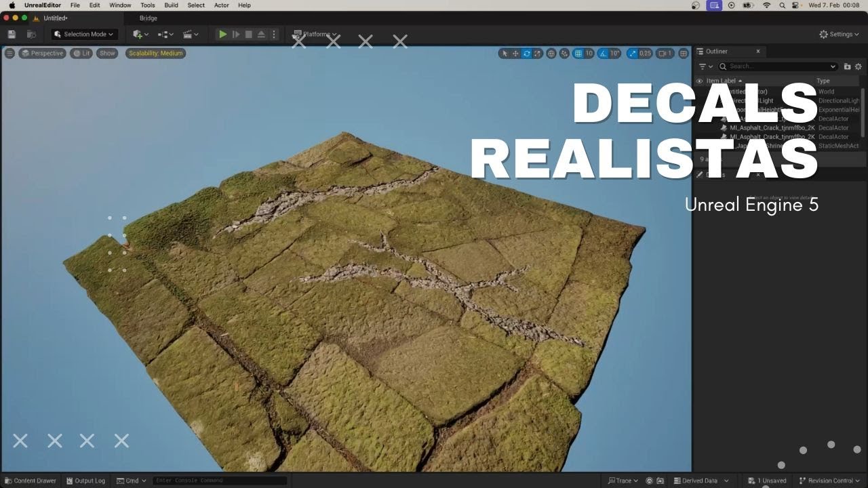Toggle grid snapping on or off

[x=578, y=54]
